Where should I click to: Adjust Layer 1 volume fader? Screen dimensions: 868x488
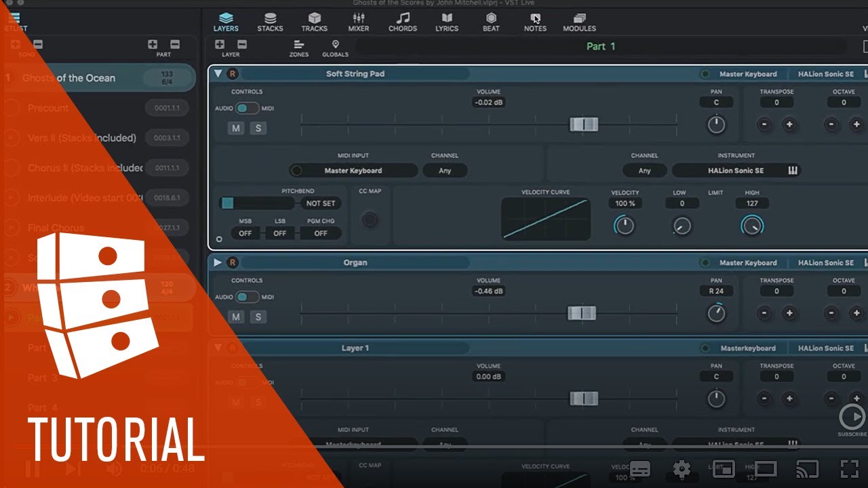(x=584, y=398)
